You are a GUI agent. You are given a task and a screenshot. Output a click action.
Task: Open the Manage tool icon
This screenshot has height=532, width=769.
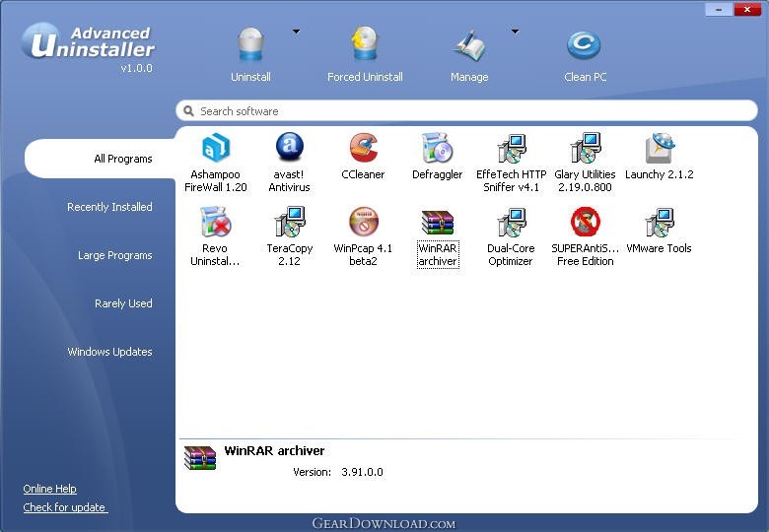pyautogui.click(x=469, y=45)
